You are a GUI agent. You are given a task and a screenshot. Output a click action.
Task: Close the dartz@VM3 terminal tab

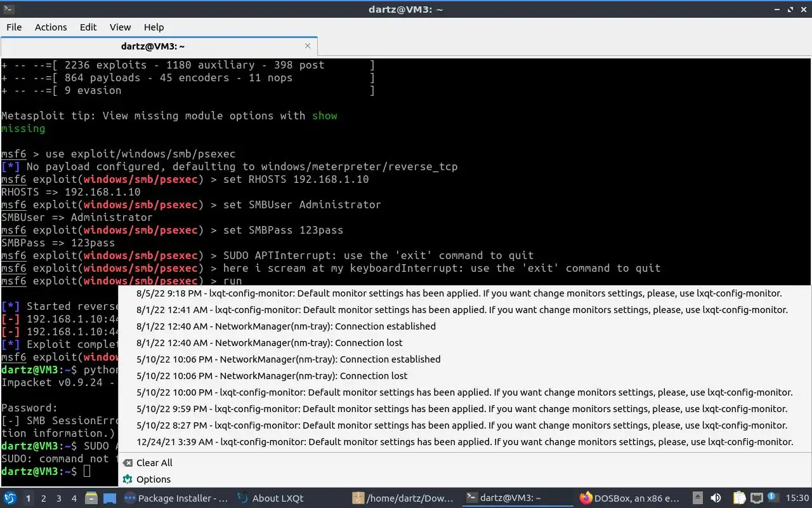click(308, 46)
